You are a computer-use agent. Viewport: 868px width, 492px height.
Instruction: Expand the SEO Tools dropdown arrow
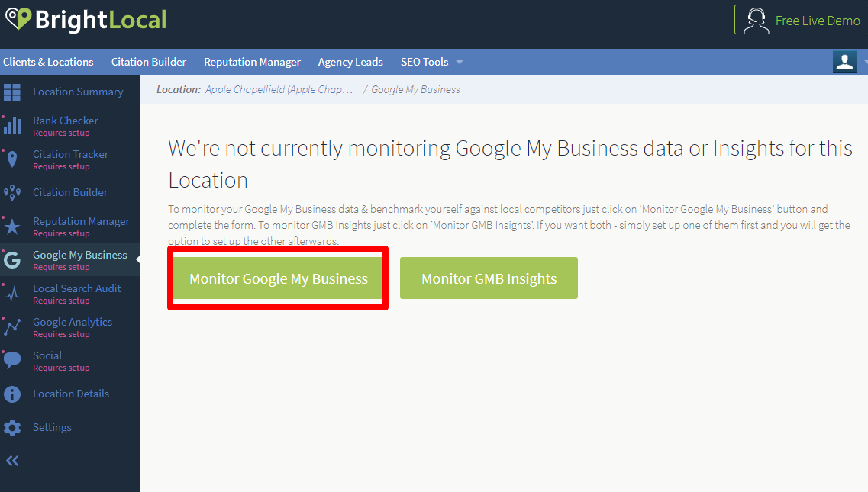tap(460, 62)
